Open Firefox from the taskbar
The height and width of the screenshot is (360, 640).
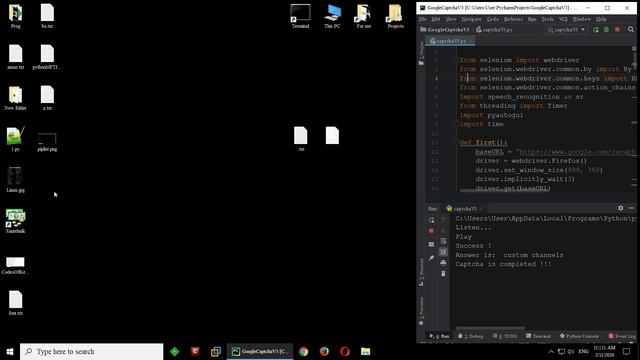click(324, 351)
